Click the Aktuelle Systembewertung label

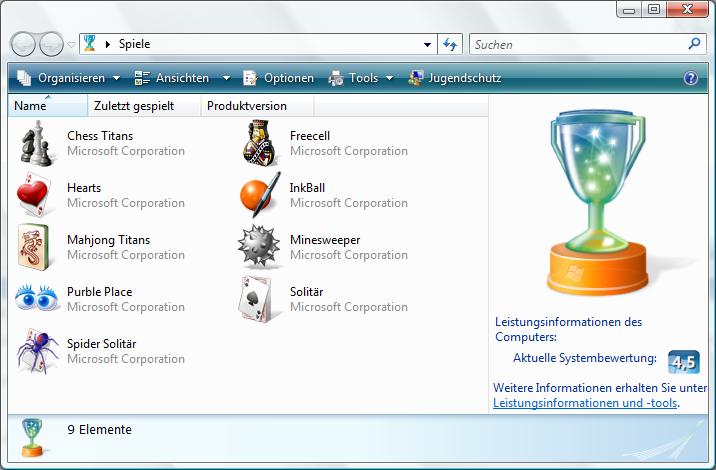coord(584,358)
